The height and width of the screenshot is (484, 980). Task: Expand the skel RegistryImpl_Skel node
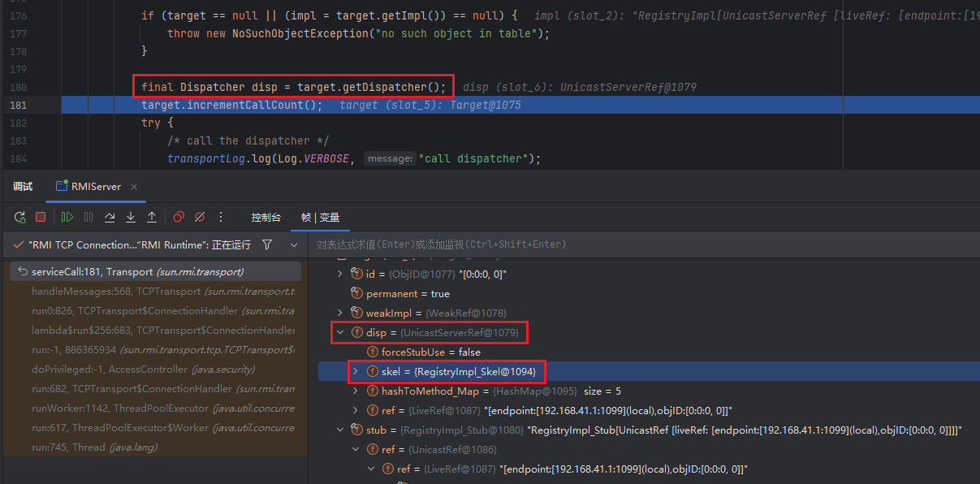tap(356, 371)
